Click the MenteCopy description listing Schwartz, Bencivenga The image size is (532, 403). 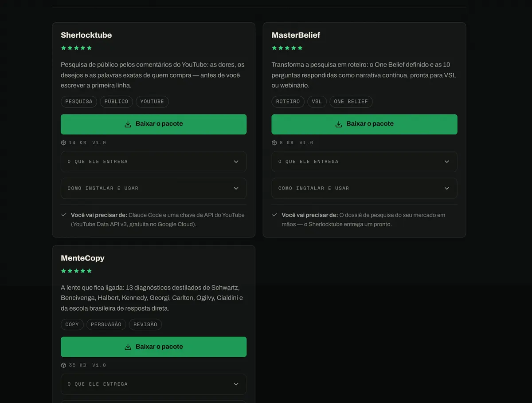[x=152, y=298]
